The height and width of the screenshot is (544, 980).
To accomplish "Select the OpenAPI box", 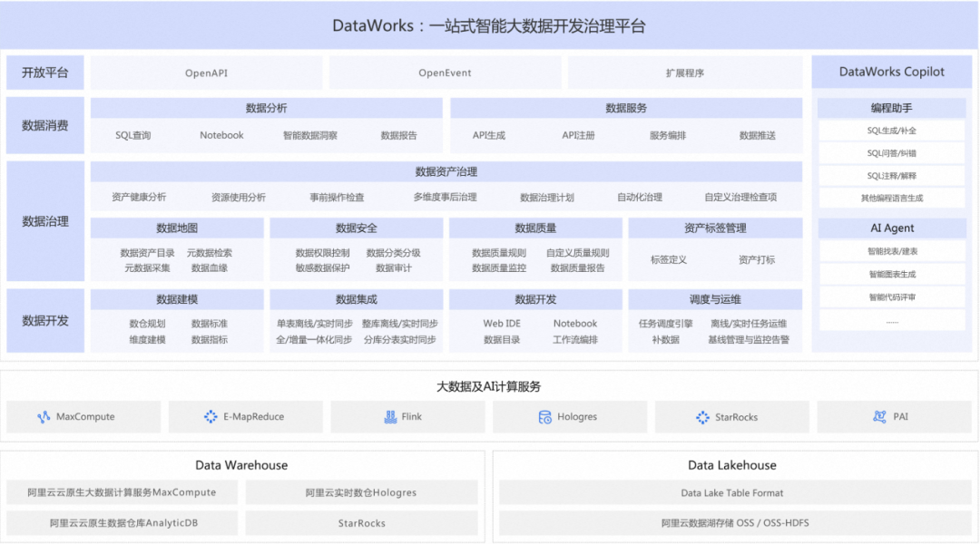I will (x=206, y=73).
